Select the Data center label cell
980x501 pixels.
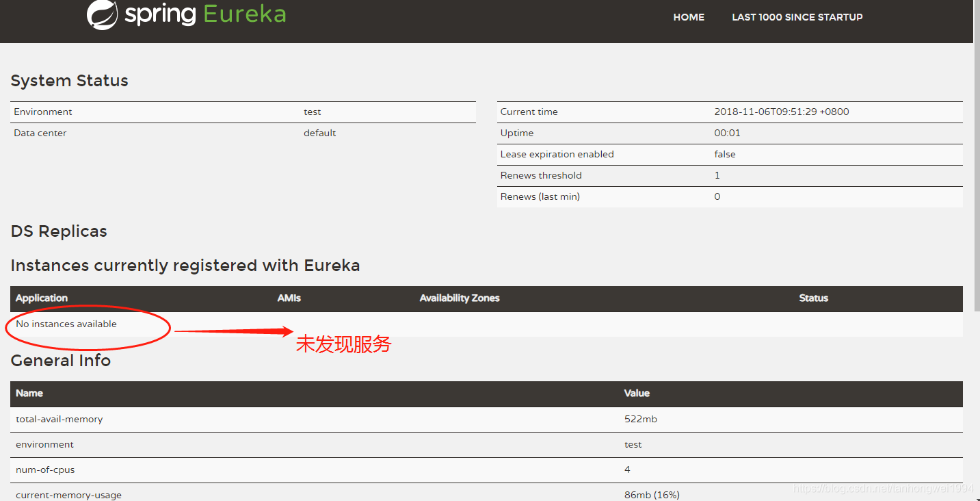tap(40, 133)
